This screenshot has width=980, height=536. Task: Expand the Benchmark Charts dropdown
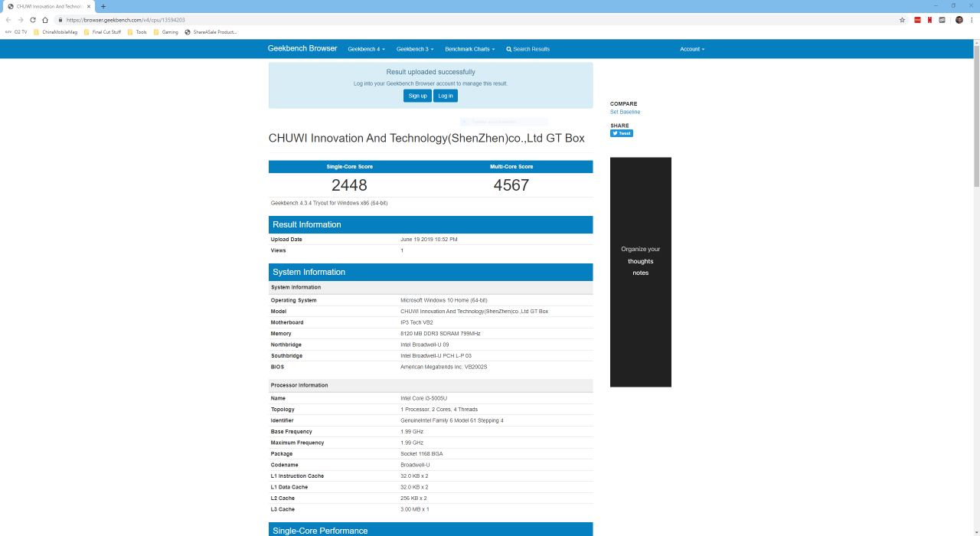coord(470,49)
